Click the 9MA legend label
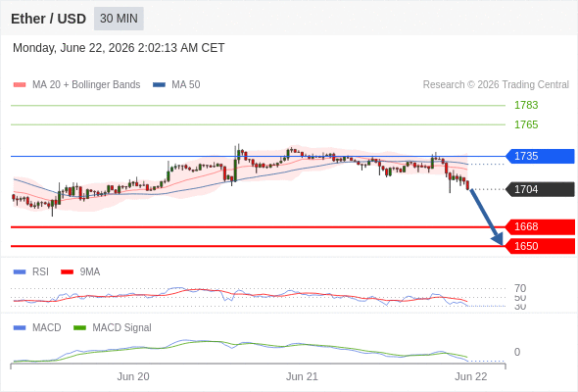 (90, 272)
